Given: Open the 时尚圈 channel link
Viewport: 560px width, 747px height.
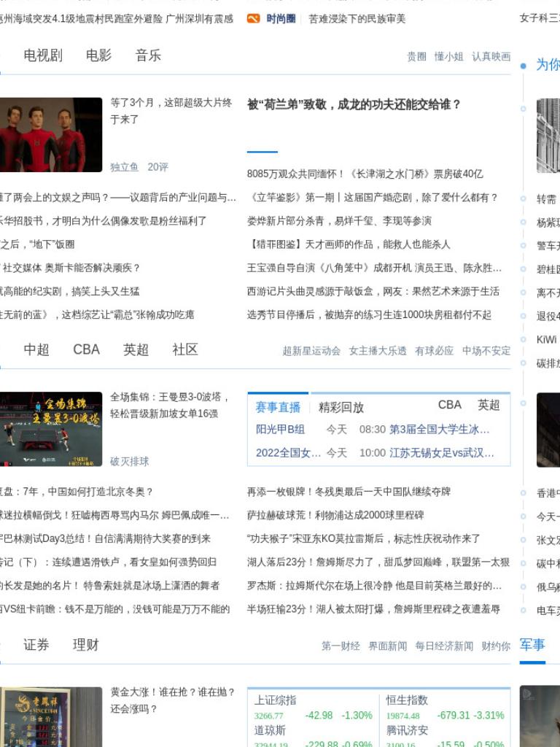Looking at the screenshot, I should (281, 18).
